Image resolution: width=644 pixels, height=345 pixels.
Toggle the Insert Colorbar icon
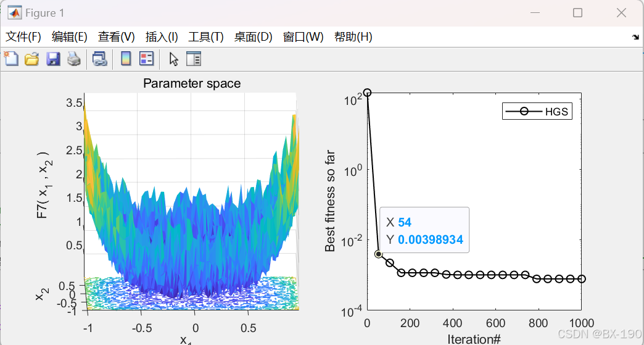pyautogui.click(x=126, y=59)
